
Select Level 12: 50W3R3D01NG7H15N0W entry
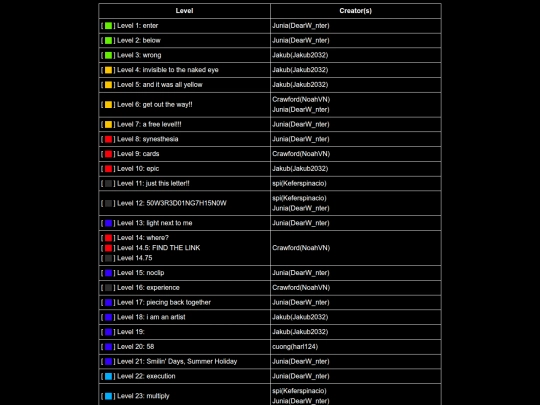172,203
